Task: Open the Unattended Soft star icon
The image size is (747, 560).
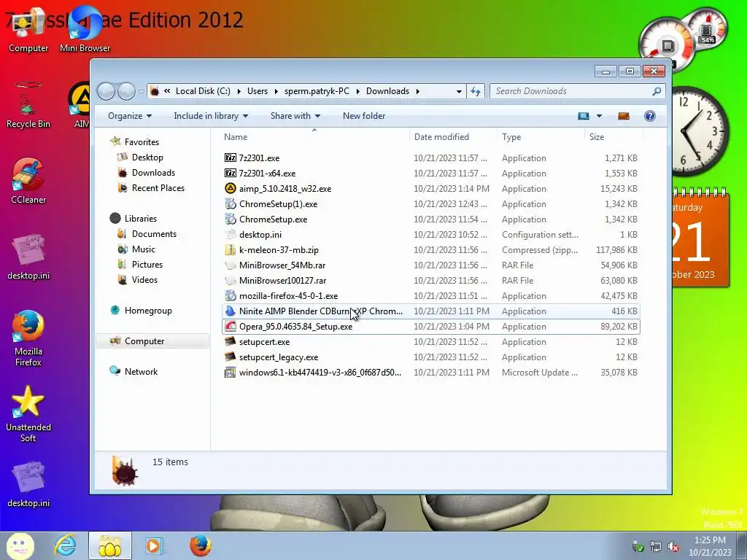Action: pos(28,414)
